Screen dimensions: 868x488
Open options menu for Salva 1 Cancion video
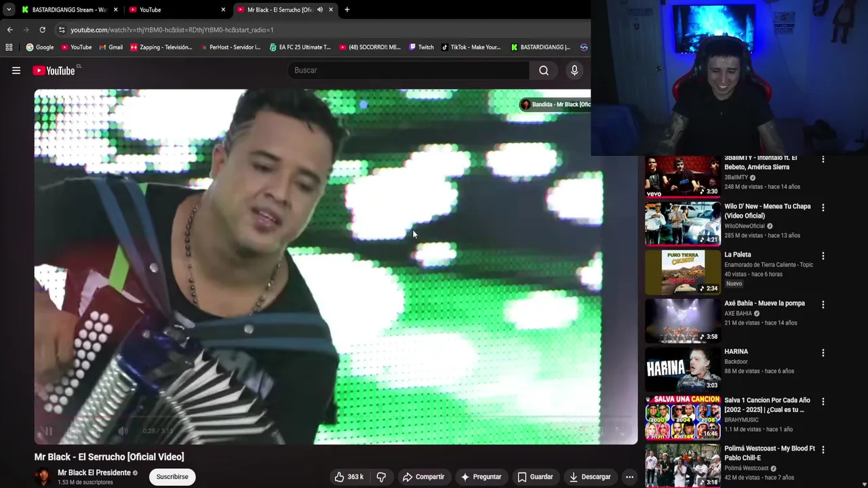823,401
